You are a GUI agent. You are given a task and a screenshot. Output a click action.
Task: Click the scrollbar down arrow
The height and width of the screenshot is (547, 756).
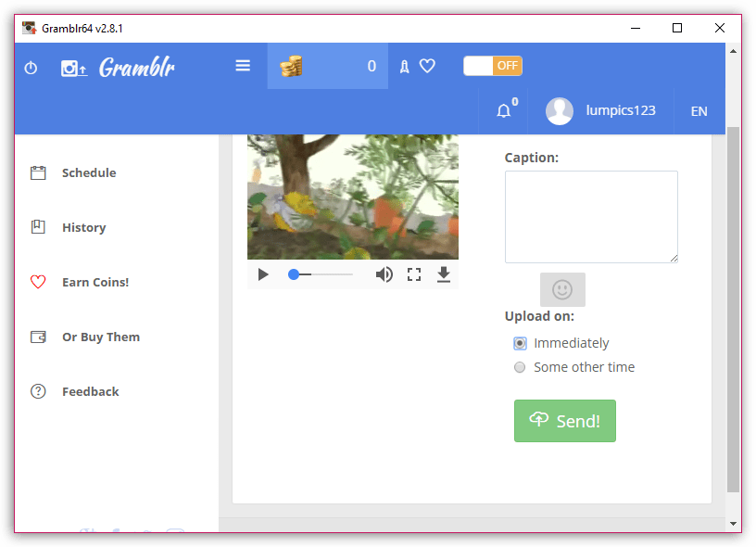click(733, 524)
